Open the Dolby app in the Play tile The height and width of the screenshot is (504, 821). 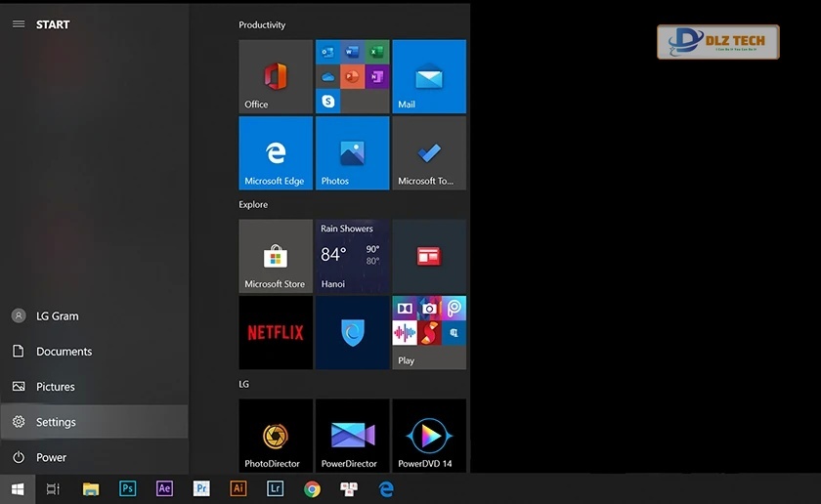click(405, 308)
